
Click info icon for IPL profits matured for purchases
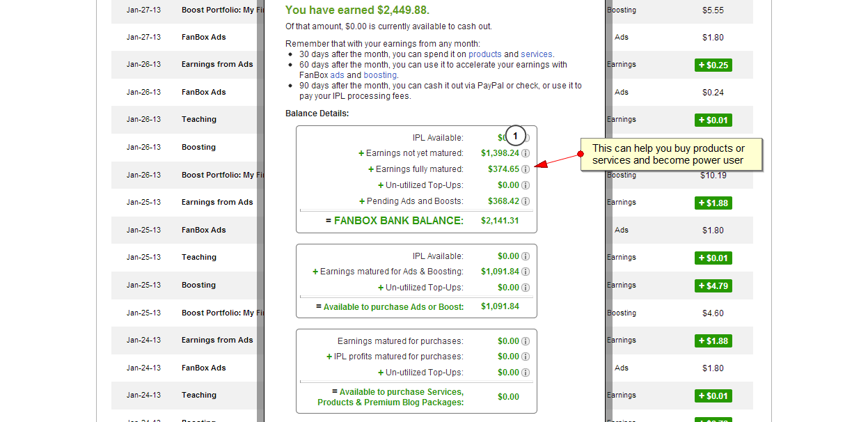point(526,357)
